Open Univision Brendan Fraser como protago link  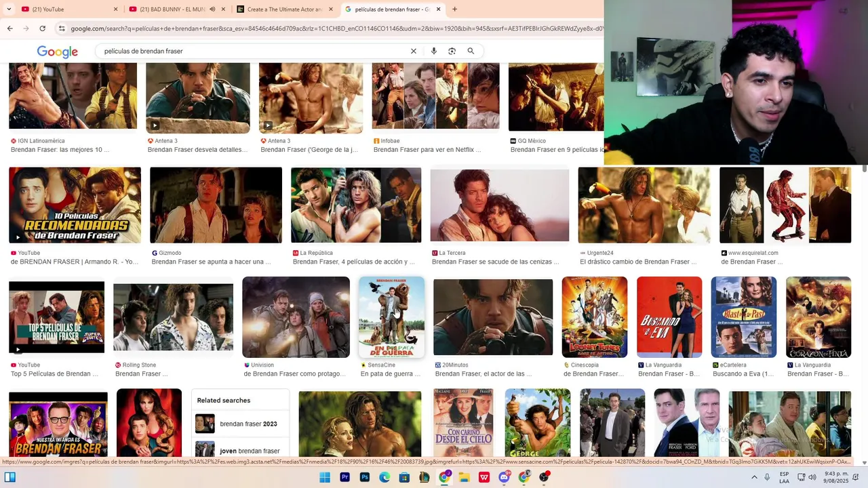coord(294,373)
